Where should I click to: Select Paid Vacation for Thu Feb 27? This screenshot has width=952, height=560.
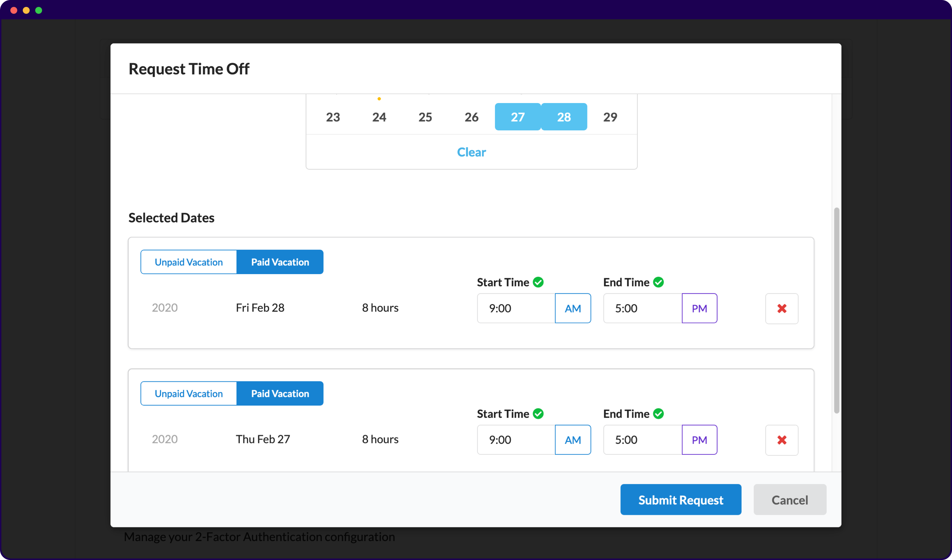click(280, 393)
